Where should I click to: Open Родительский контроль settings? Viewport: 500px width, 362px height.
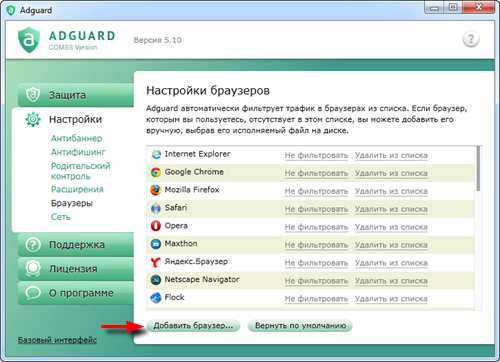point(80,171)
